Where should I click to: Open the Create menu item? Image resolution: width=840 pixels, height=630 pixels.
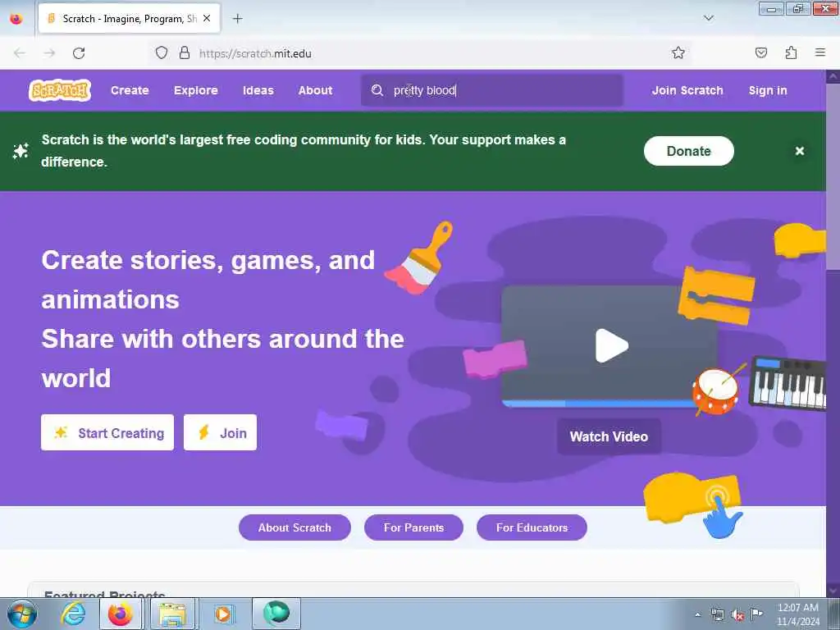pos(130,90)
